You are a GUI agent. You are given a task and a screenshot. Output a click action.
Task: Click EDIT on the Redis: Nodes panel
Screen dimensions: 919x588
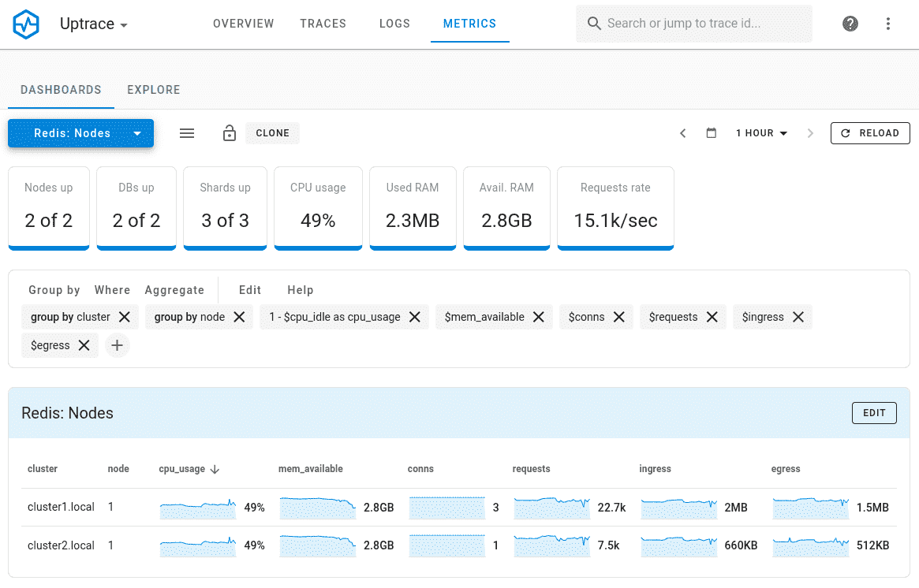[x=874, y=412]
